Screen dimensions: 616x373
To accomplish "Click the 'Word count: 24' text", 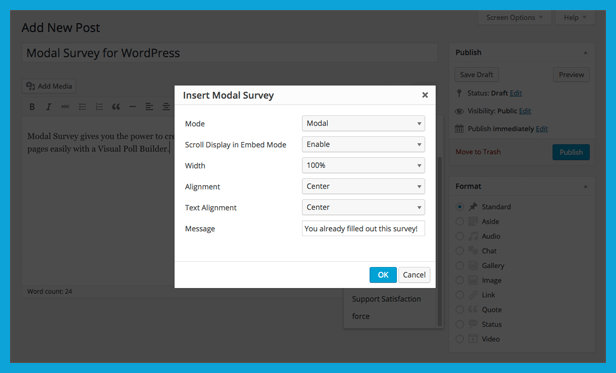I will pyautogui.click(x=50, y=291).
